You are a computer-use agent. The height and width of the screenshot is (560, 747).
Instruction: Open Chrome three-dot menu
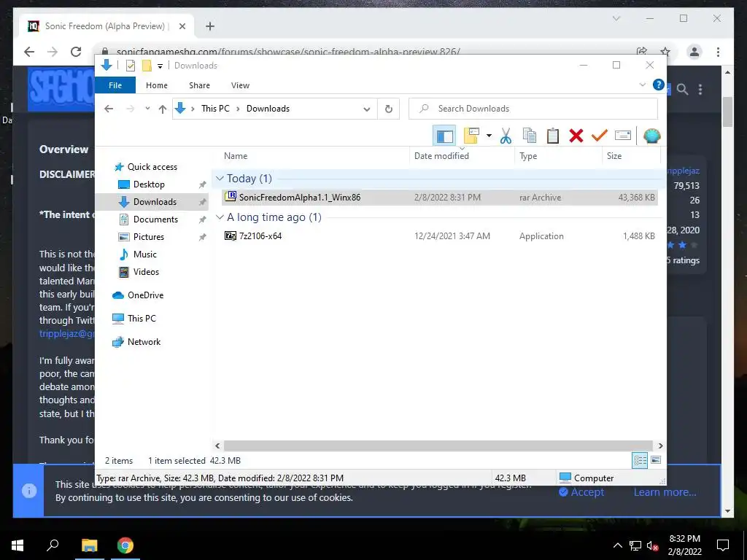(719, 52)
